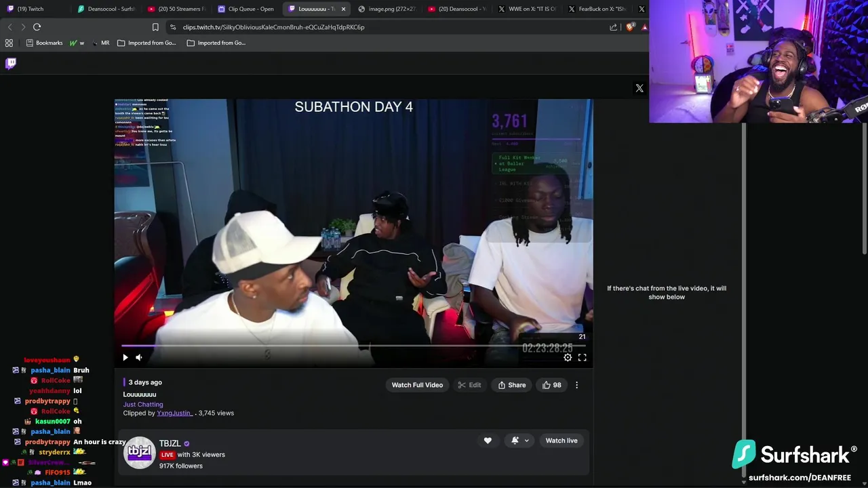Viewport: 868px width, 488px height.
Task: Open the TBJZL channel name link
Action: [x=170, y=443]
